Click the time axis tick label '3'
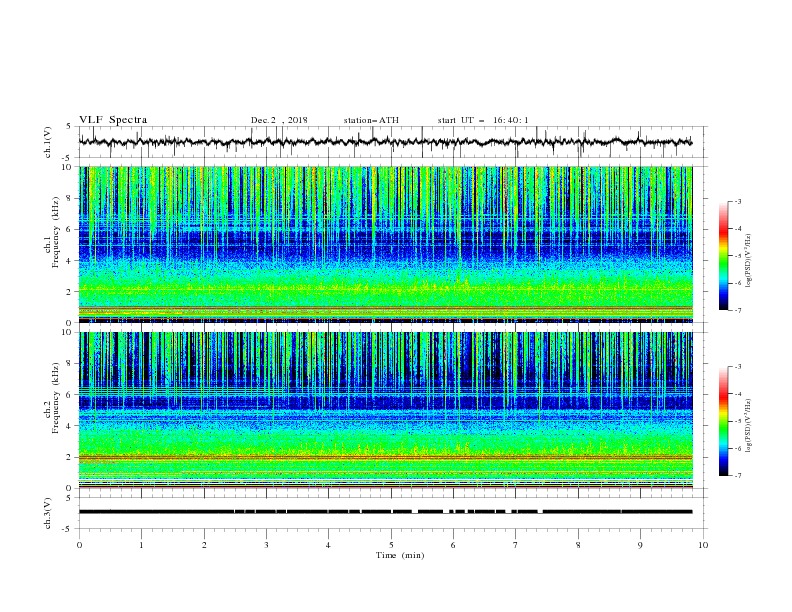 click(x=267, y=545)
